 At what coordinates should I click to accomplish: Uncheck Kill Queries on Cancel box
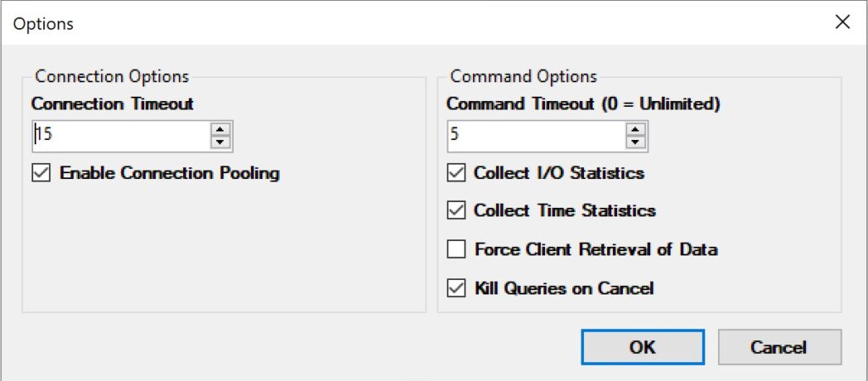tap(456, 289)
